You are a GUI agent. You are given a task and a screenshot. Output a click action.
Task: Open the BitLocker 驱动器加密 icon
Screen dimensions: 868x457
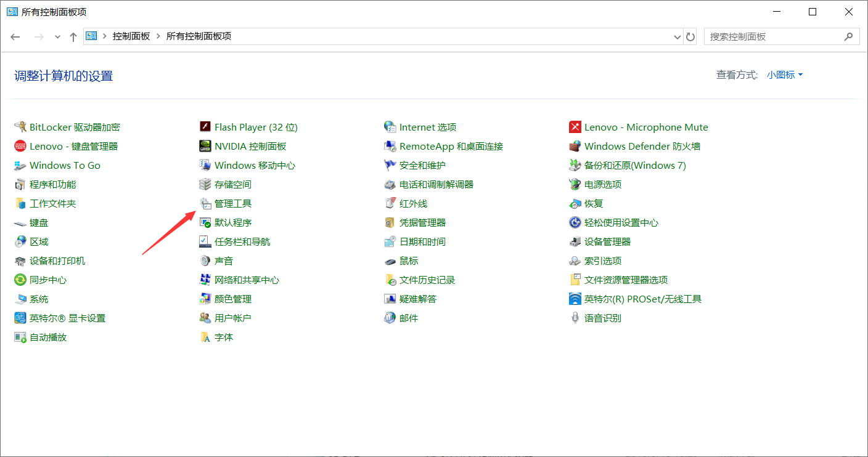(x=20, y=127)
